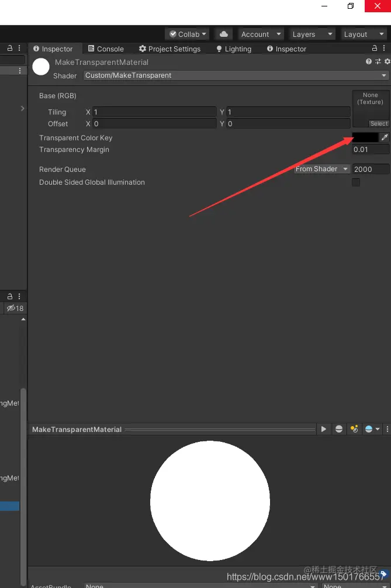
Task: Toggle the Inspector panel lock icon
Action: (374, 48)
